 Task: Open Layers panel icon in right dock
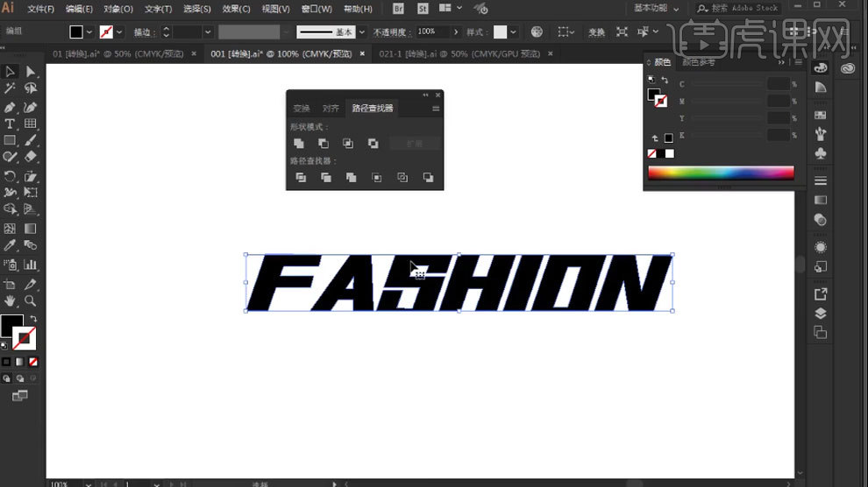pyautogui.click(x=821, y=314)
